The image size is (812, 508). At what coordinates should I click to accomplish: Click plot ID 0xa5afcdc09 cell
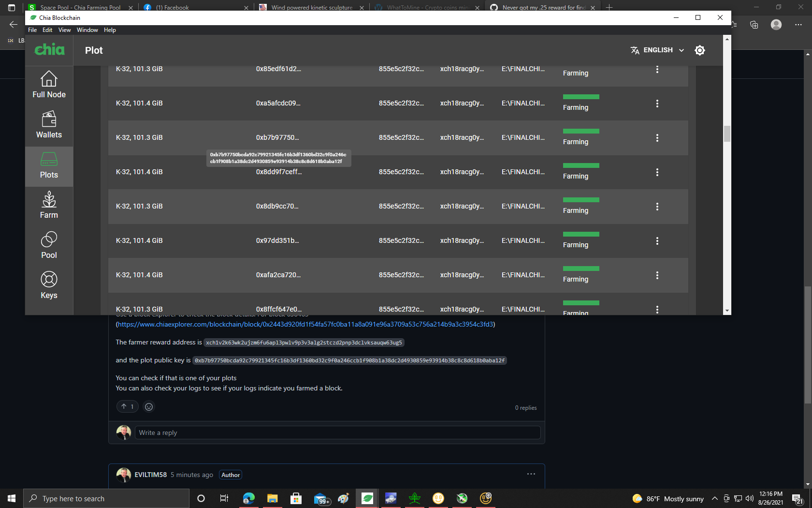click(x=278, y=104)
